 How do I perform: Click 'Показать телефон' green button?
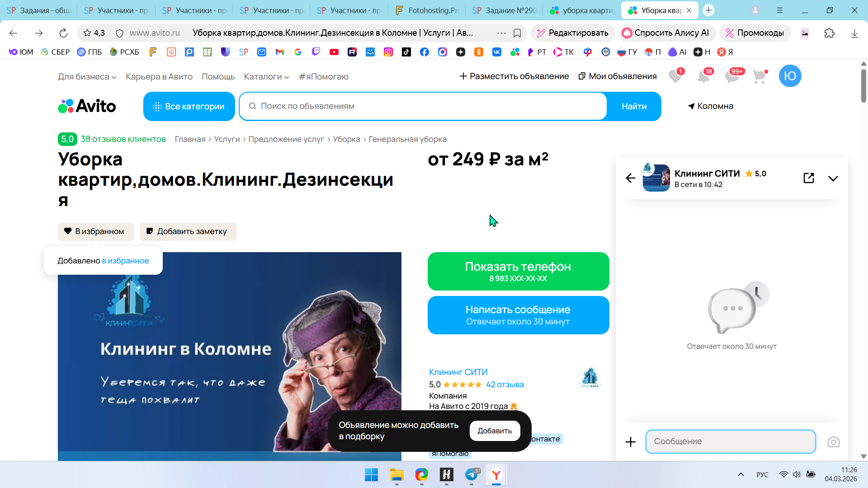pyautogui.click(x=518, y=271)
